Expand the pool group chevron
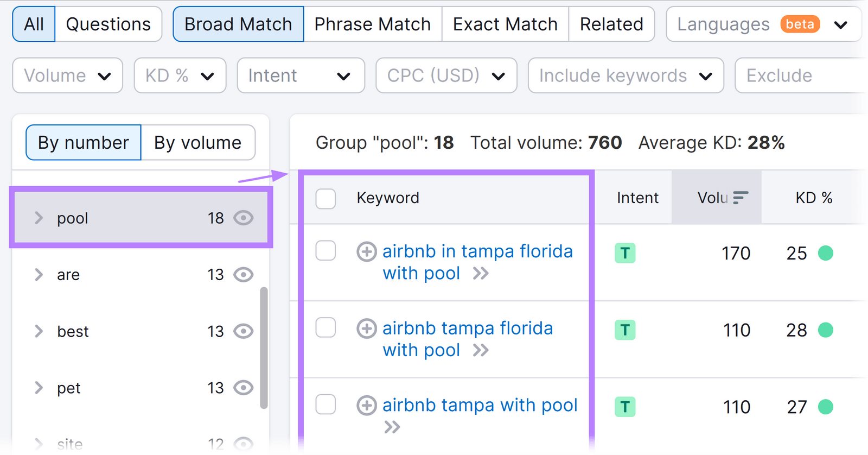Image resolution: width=868 pixels, height=455 pixels. pos(39,218)
